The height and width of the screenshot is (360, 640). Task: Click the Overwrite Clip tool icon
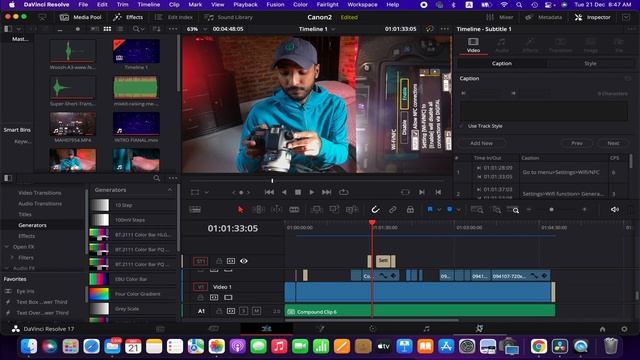[x=334, y=209]
